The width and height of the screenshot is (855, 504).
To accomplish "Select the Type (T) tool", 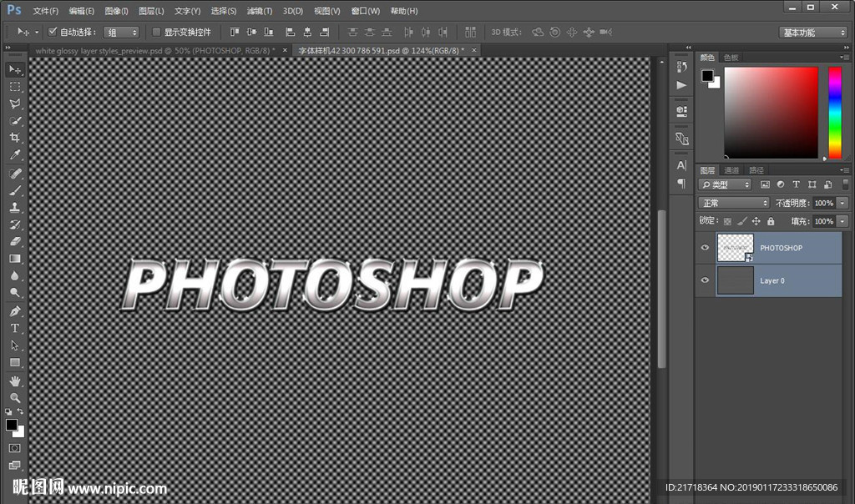I will 14,328.
